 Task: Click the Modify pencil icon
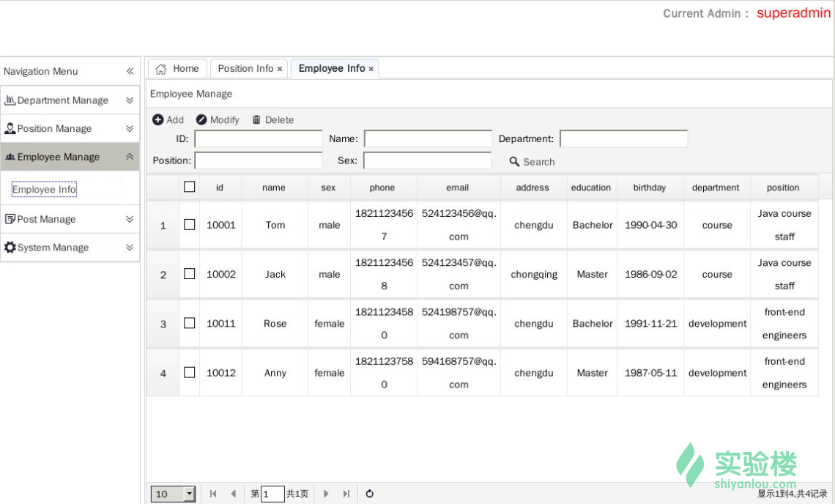[201, 119]
